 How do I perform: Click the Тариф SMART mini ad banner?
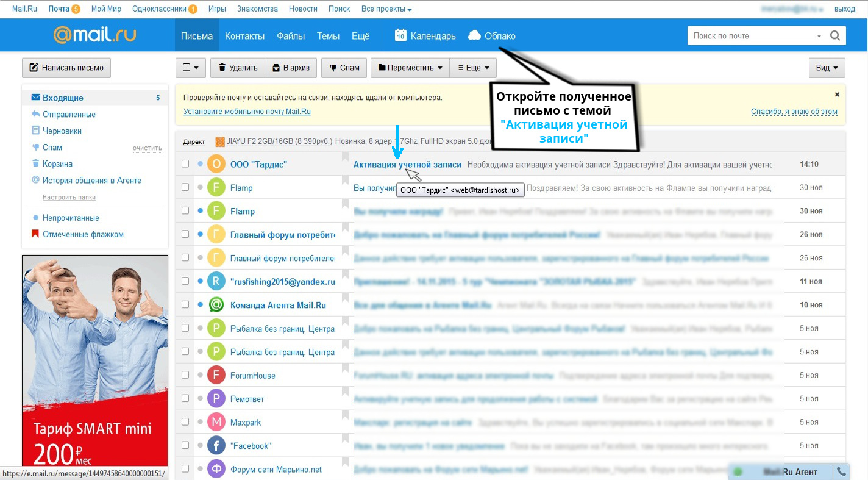(95, 361)
